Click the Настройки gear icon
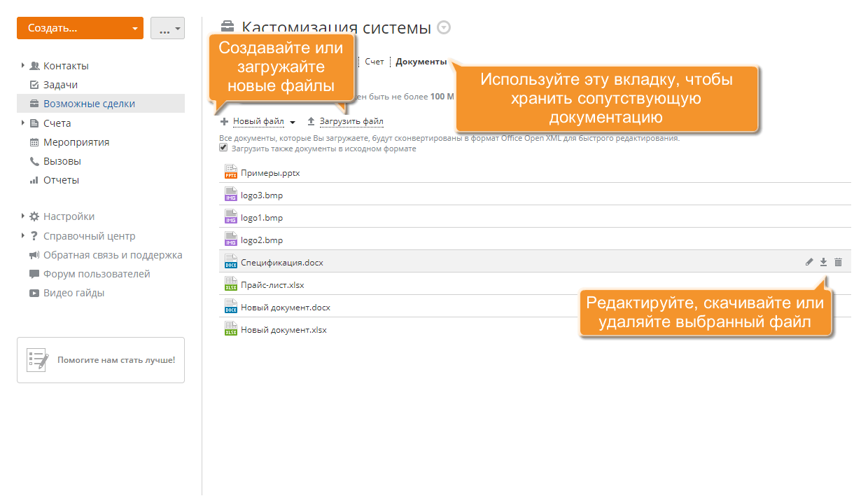 point(34,216)
